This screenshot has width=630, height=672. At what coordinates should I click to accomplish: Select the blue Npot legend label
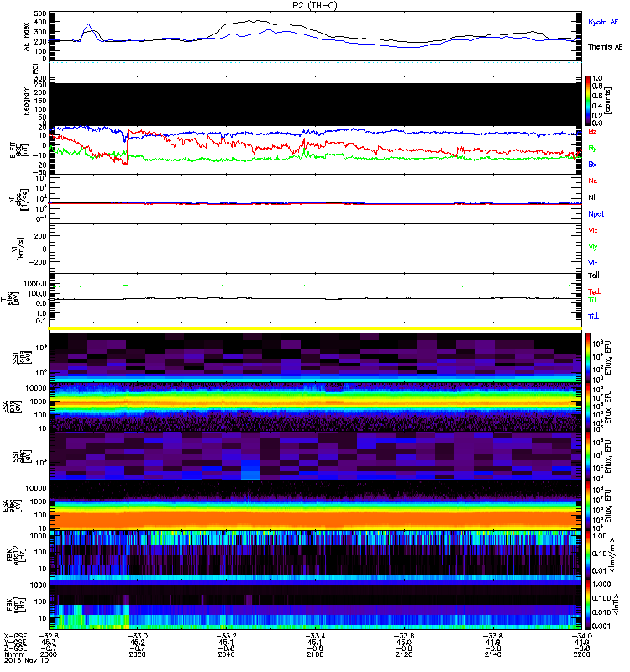pyautogui.click(x=596, y=214)
